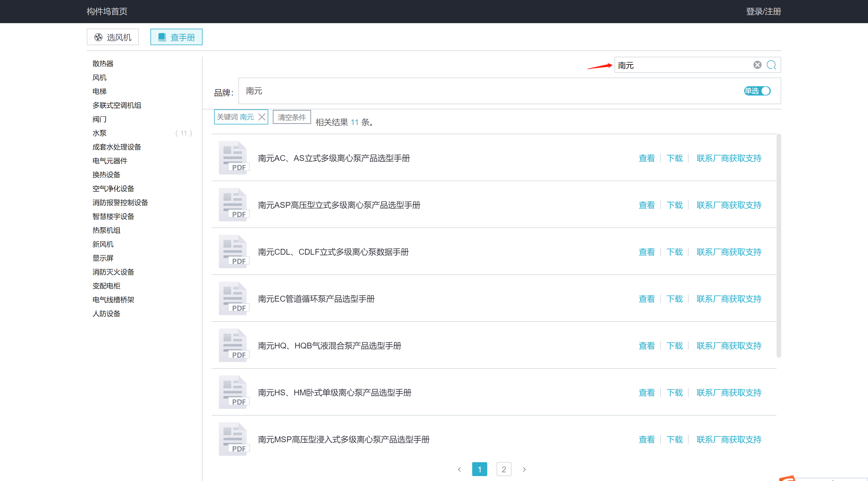
Task: Select the 风机 category
Action: 100,77
